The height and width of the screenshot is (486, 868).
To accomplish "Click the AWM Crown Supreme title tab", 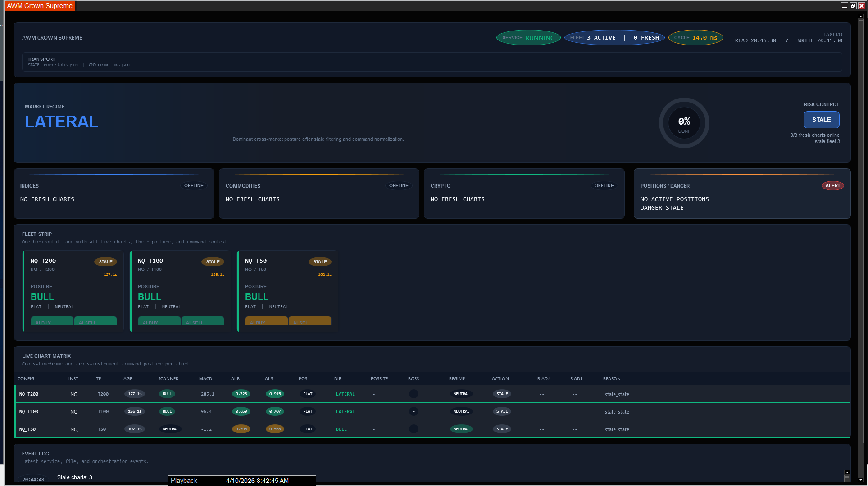I will pyautogui.click(x=39, y=5).
